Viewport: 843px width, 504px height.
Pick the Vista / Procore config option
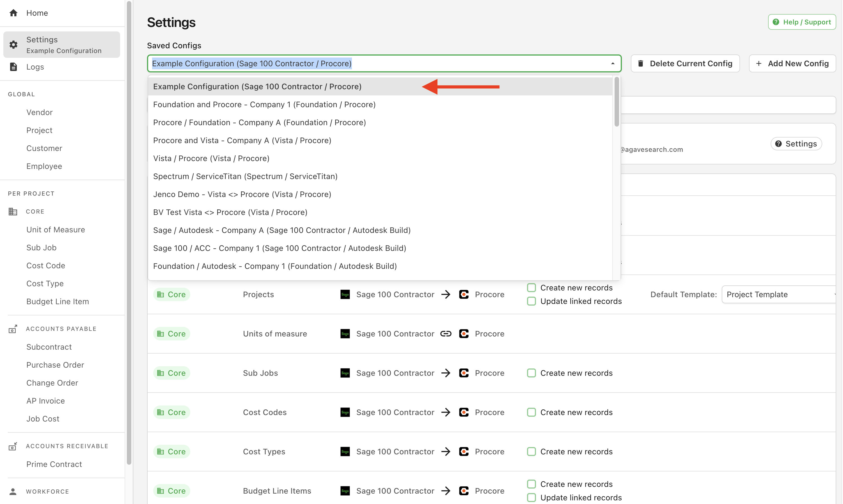(x=380, y=159)
